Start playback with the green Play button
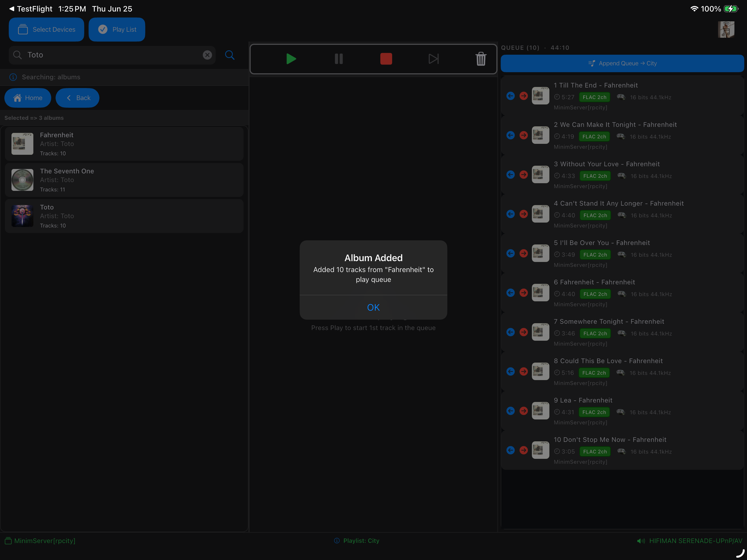The image size is (747, 560). point(291,59)
